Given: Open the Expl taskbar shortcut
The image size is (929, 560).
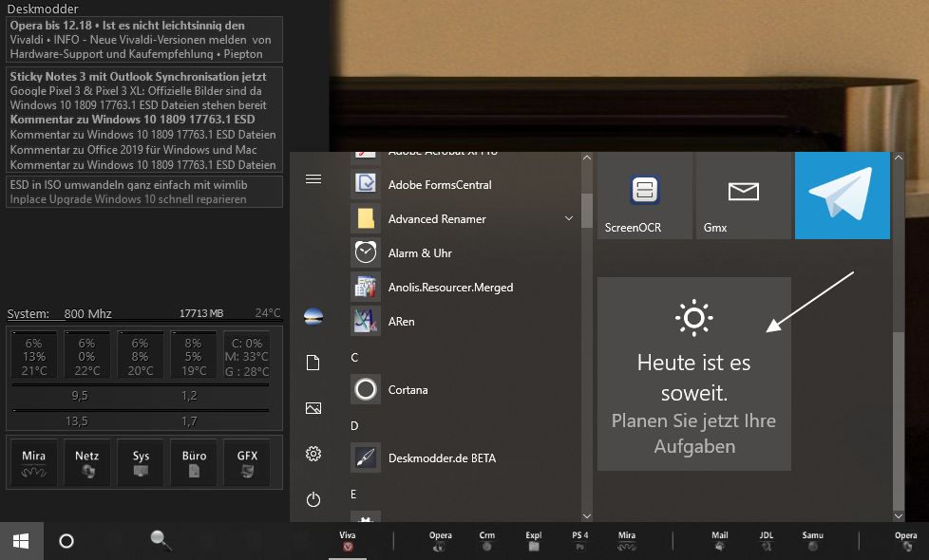Looking at the screenshot, I should point(534,541).
